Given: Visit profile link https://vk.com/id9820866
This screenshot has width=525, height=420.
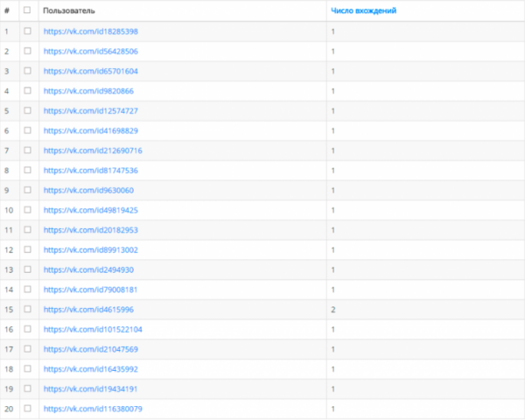Looking at the screenshot, I should click(88, 91).
